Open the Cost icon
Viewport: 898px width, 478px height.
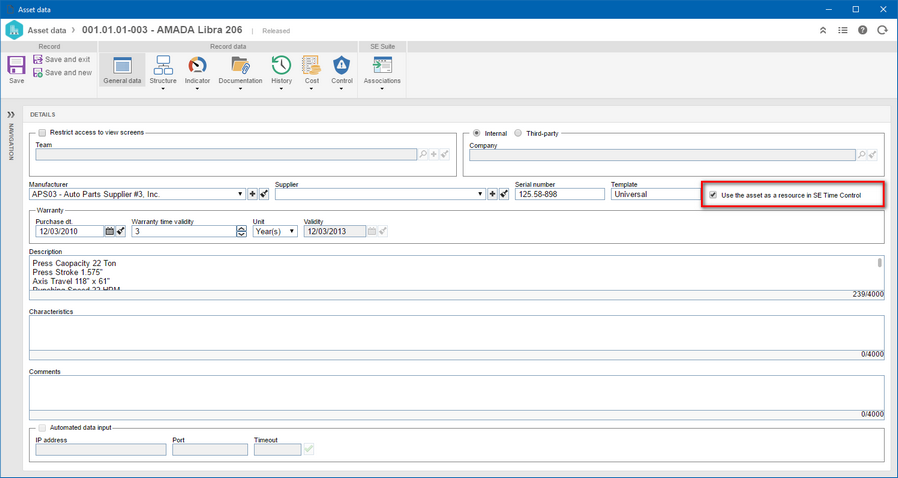(x=312, y=65)
